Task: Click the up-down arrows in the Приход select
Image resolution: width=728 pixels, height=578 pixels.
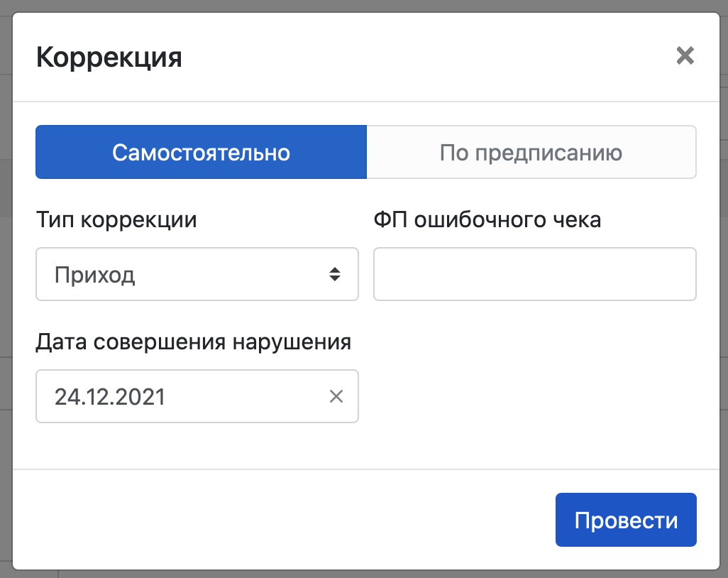Action: point(335,274)
